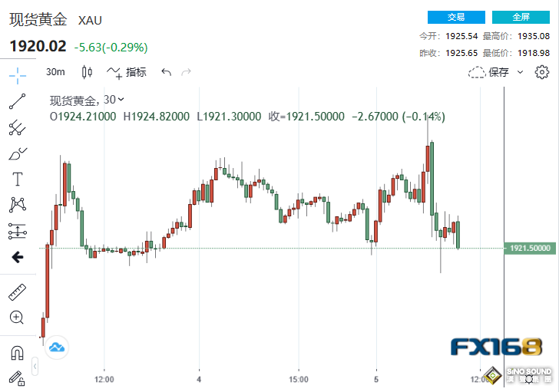Viewport: 559px width, 392px height.
Task: Click the zoom in magnifier tool
Action: point(17,317)
